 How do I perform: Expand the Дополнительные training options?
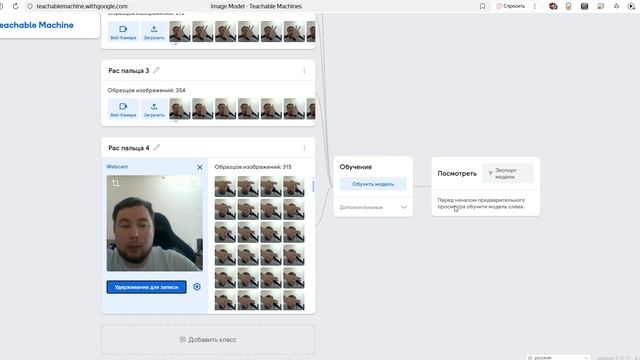pyautogui.click(x=373, y=207)
